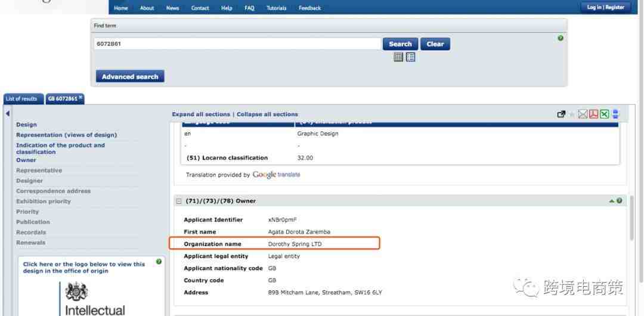Viewport: 644px width, 316px height.
Task: Focus the Find term input field
Action: tap(237, 44)
